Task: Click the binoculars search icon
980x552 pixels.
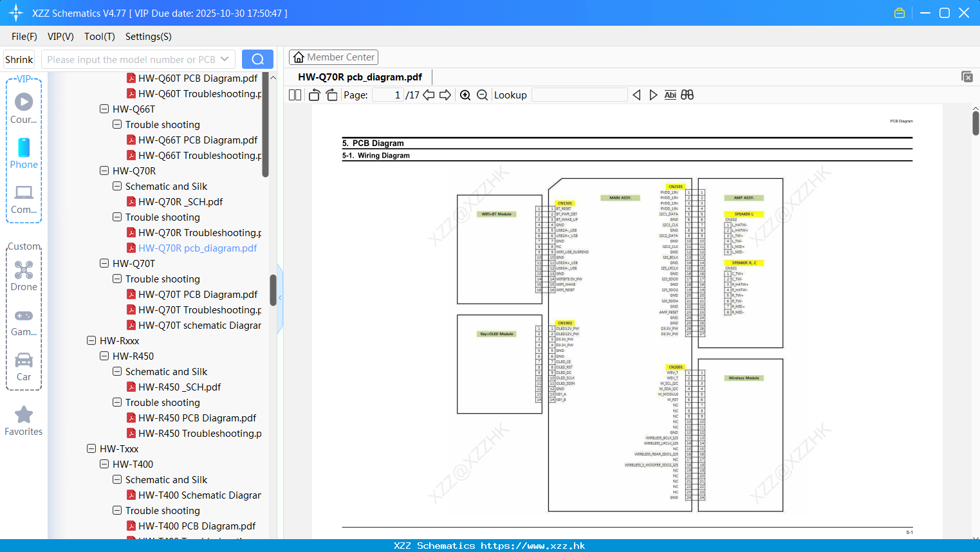Action: [687, 95]
